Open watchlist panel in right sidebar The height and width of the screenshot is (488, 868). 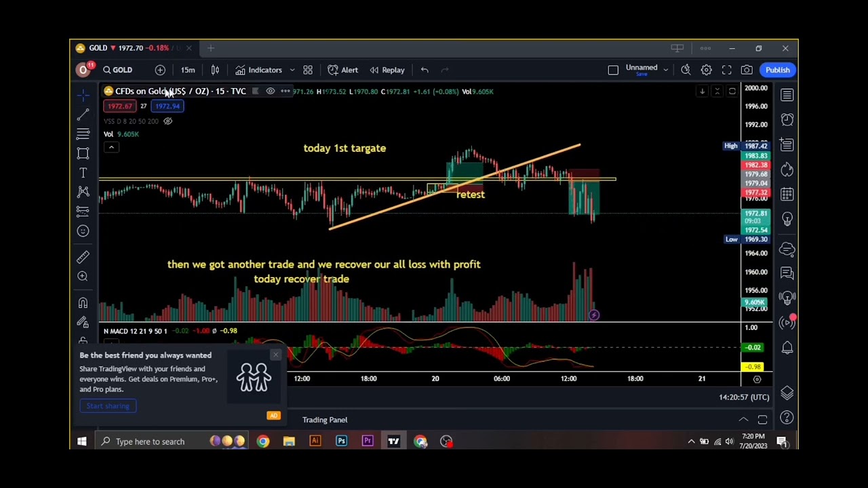click(787, 96)
